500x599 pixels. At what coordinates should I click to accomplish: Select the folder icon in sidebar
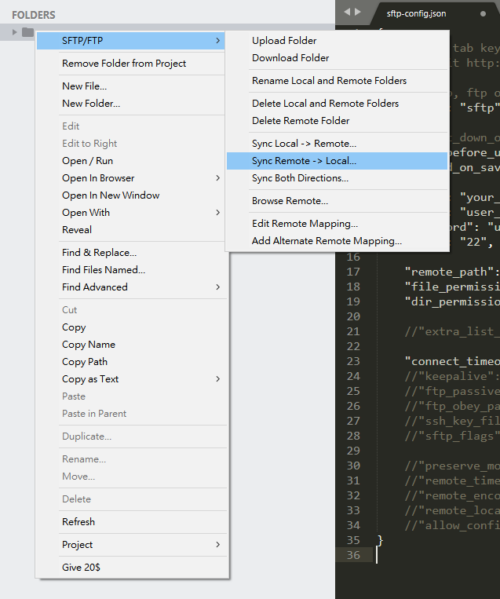pyautogui.click(x=28, y=32)
